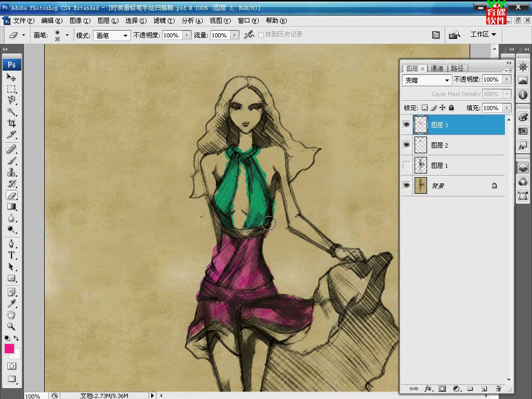This screenshot has height=399, width=532.
Task: Click the pink foreground color swatch
Action: pos(8,349)
